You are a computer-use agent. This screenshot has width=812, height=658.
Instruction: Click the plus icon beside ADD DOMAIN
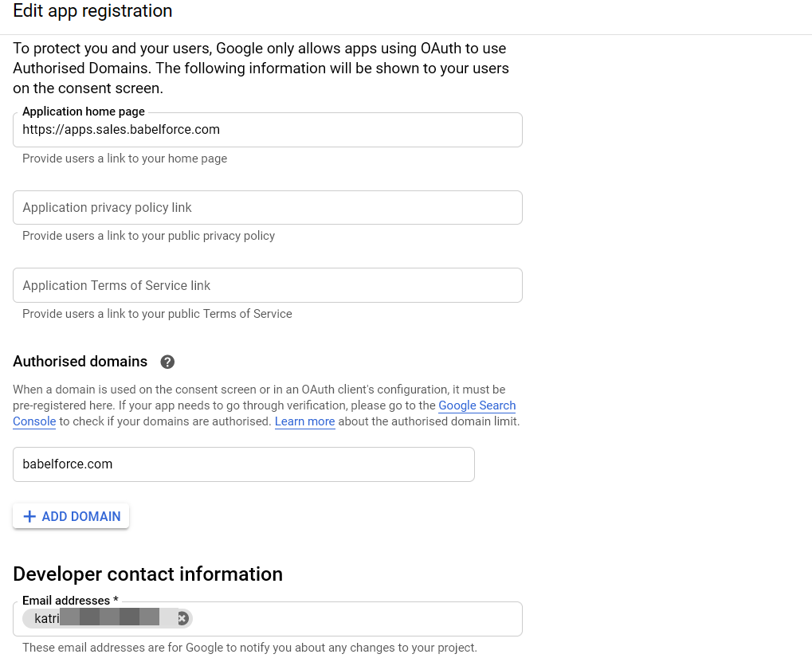29,516
